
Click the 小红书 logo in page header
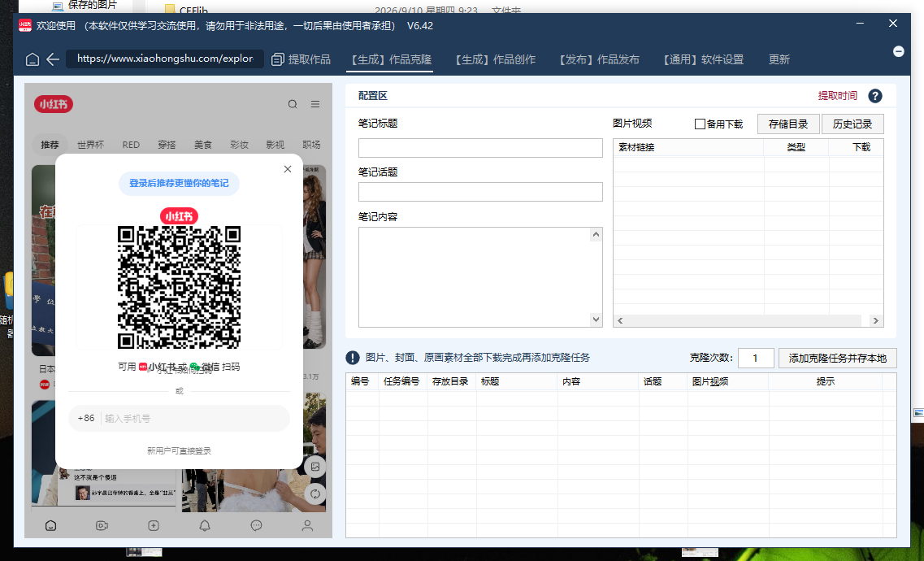coord(54,104)
